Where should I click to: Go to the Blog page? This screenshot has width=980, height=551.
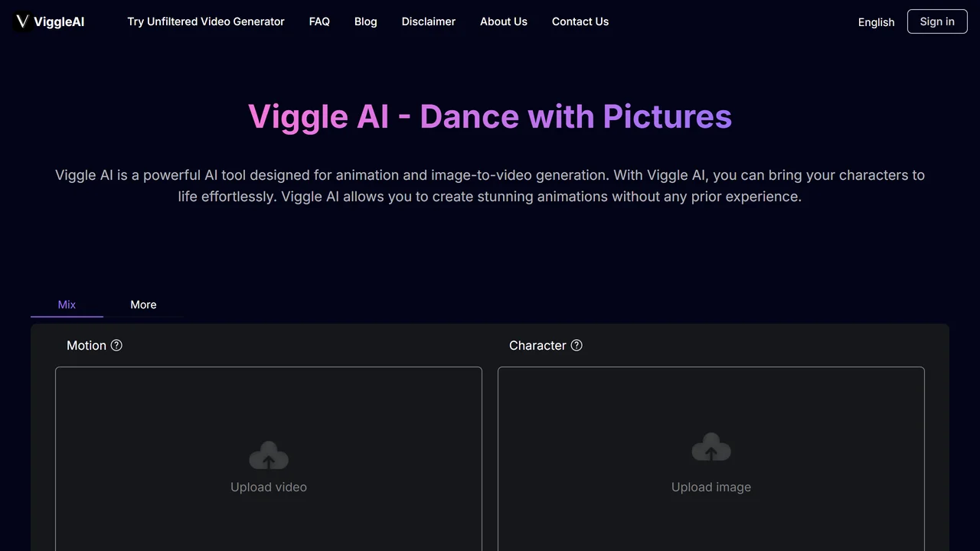pos(366,21)
